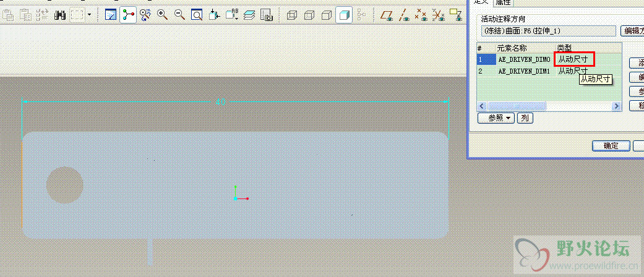Toggle datum point display

421,15
